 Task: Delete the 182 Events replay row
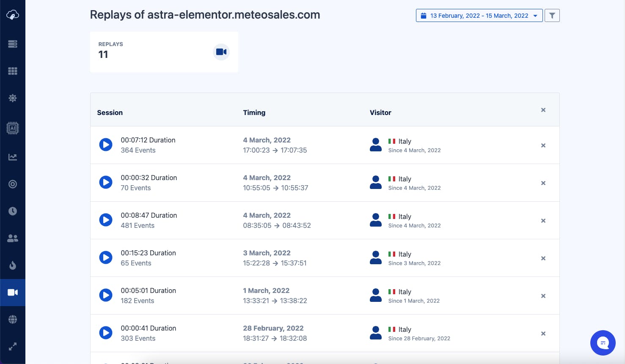(543, 296)
